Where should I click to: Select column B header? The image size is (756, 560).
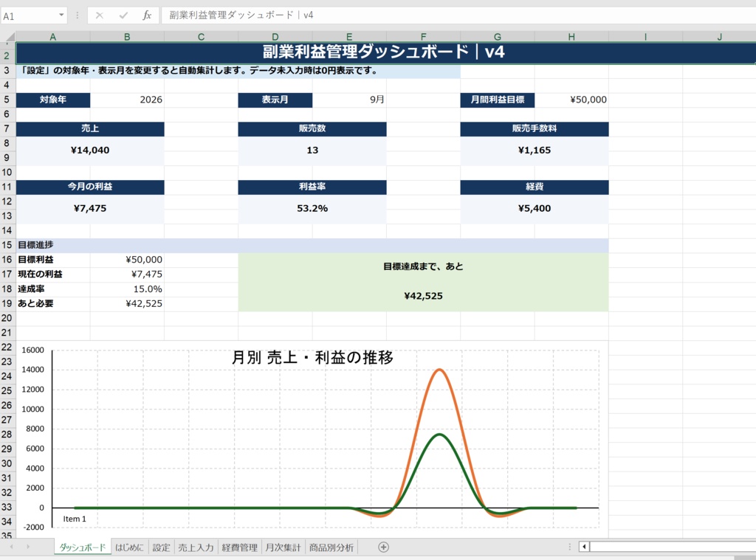click(127, 37)
